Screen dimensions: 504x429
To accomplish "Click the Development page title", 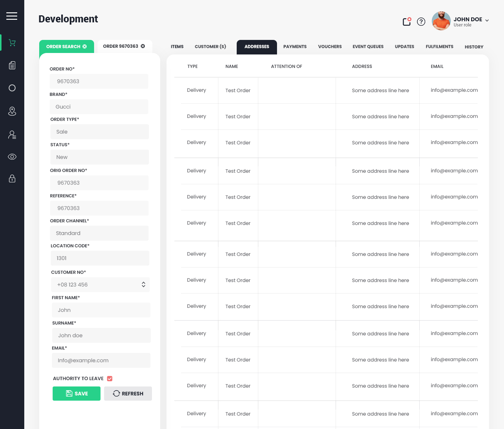I will click(x=68, y=19).
